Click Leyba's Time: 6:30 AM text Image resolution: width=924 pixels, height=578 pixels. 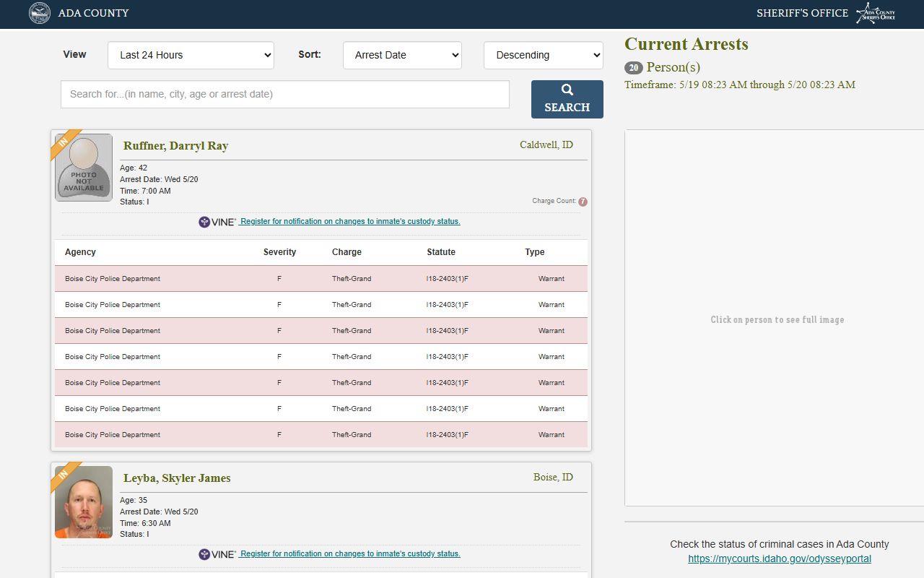pyautogui.click(x=145, y=523)
